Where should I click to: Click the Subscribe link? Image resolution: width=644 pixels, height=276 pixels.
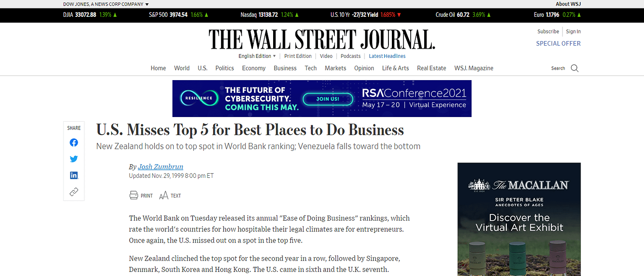[548, 31]
